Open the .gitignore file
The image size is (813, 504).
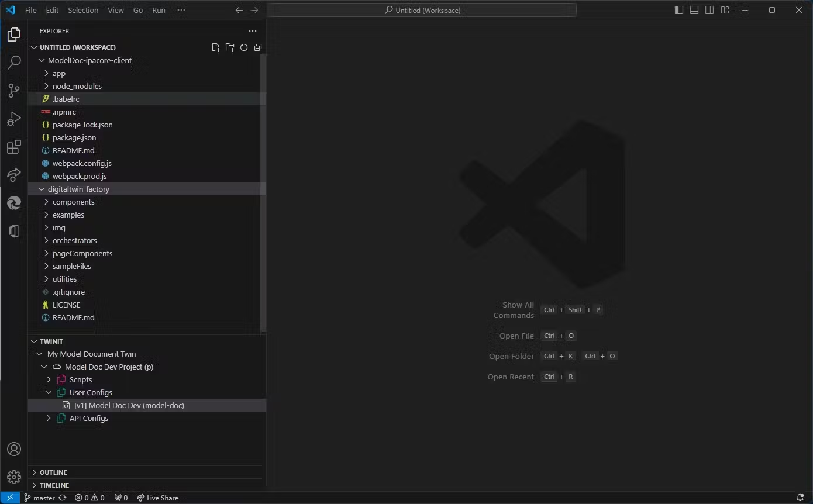147,292
